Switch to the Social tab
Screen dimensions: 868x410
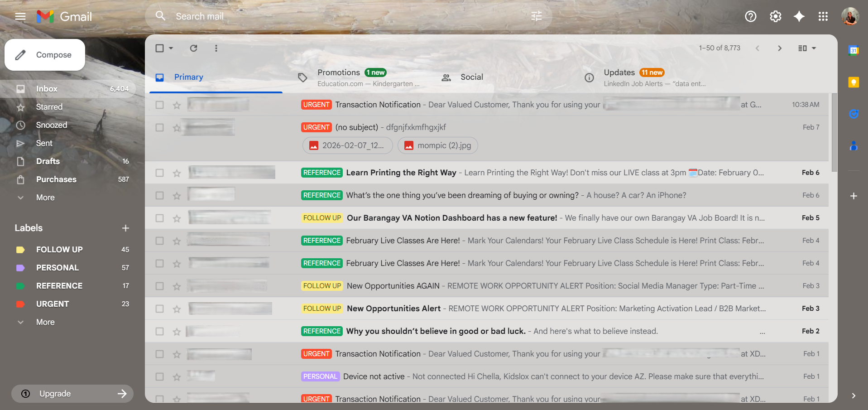(x=503, y=77)
